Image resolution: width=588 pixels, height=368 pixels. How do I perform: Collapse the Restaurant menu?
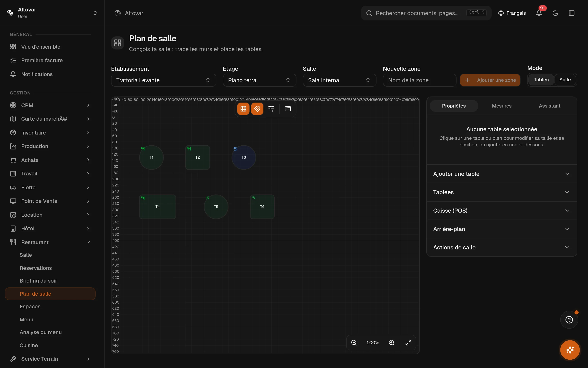pos(50,242)
